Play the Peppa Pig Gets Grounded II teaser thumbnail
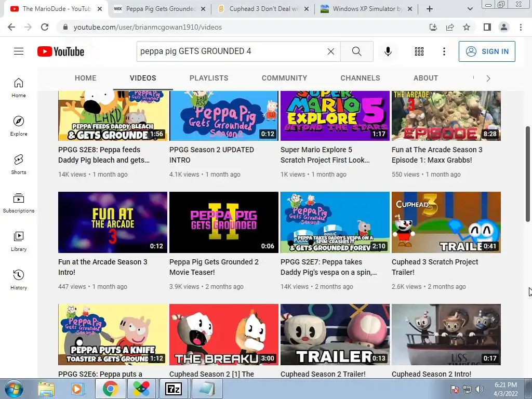The image size is (532, 399). coord(224,222)
